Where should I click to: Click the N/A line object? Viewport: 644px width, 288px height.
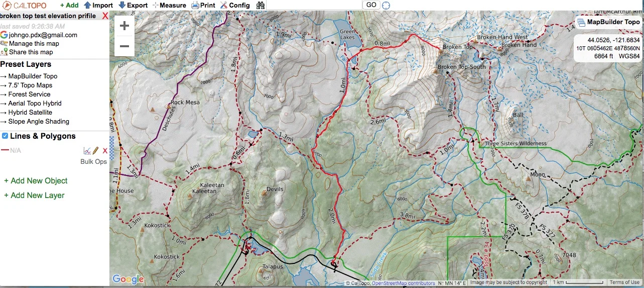click(x=16, y=150)
